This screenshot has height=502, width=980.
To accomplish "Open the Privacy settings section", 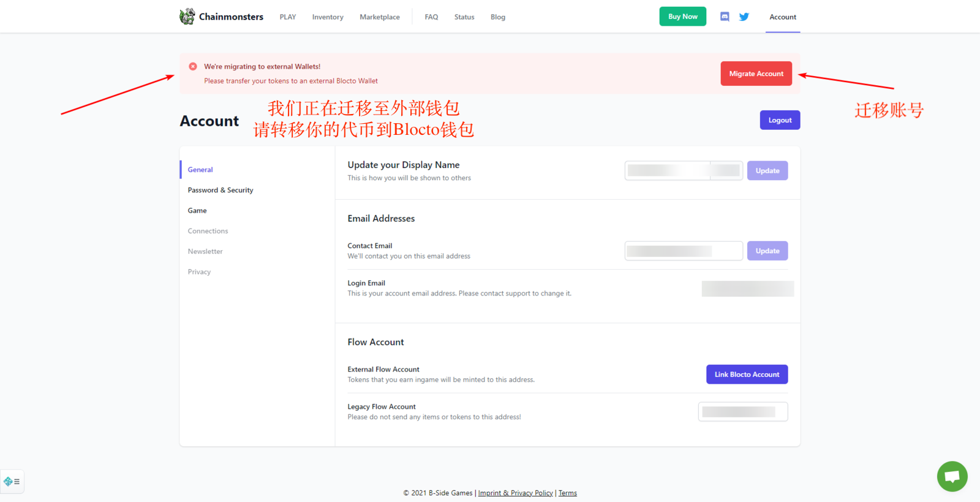I will (199, 272).
